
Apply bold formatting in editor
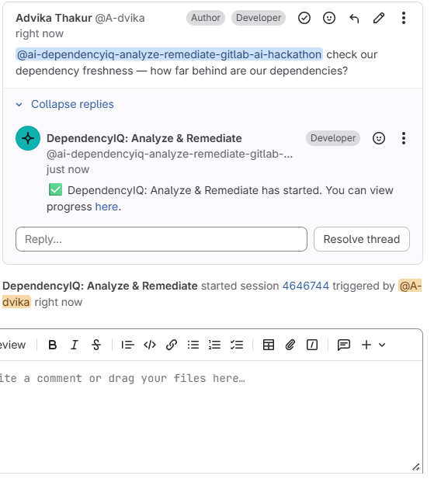[53, 345]
